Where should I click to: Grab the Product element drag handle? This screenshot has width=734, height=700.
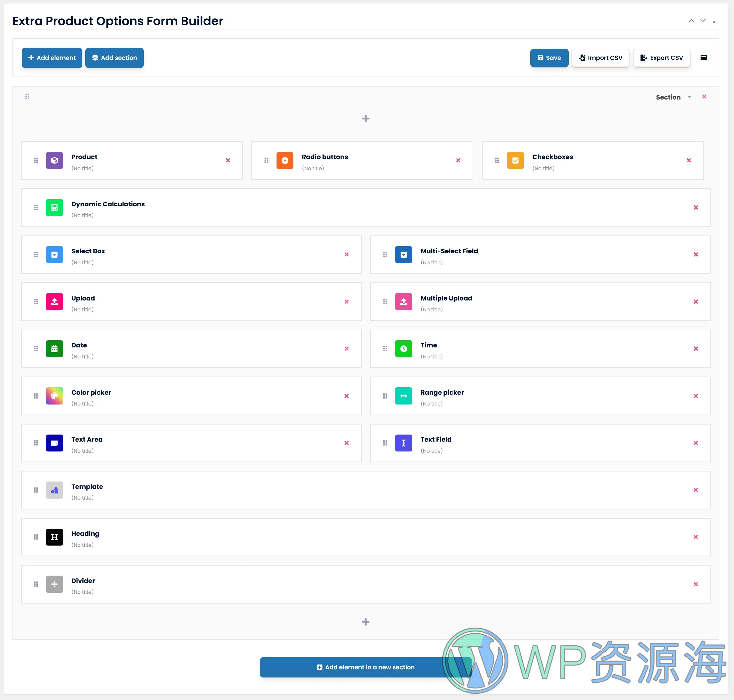coord(36,160)
